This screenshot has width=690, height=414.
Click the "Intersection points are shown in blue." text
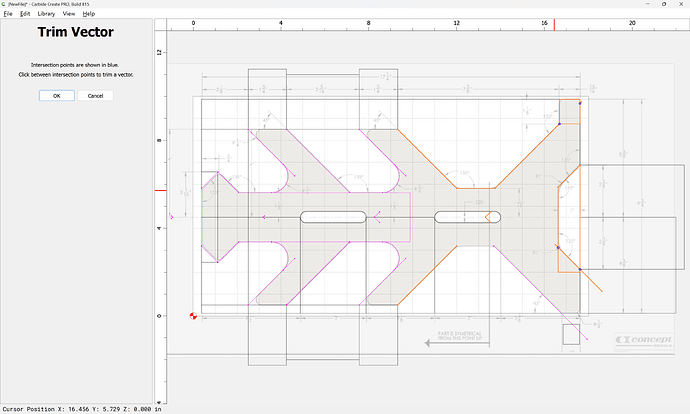point(75,65)
